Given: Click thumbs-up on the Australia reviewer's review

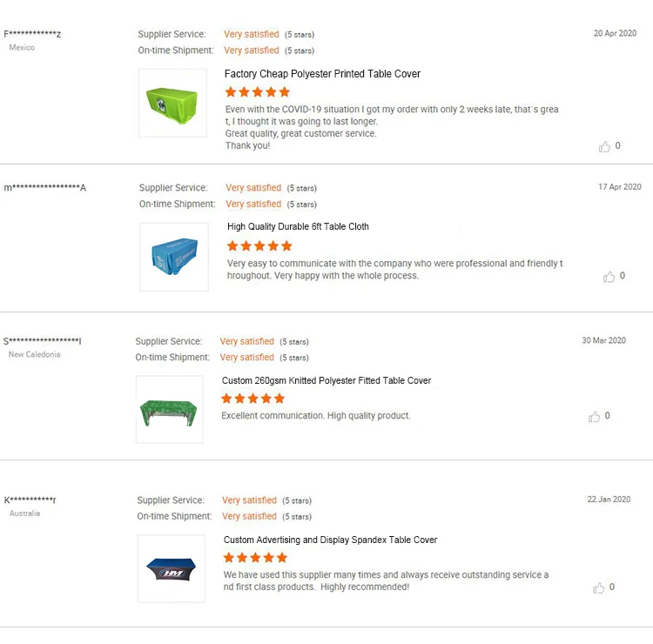Looking at the screenshot, I should pos(598,588).
